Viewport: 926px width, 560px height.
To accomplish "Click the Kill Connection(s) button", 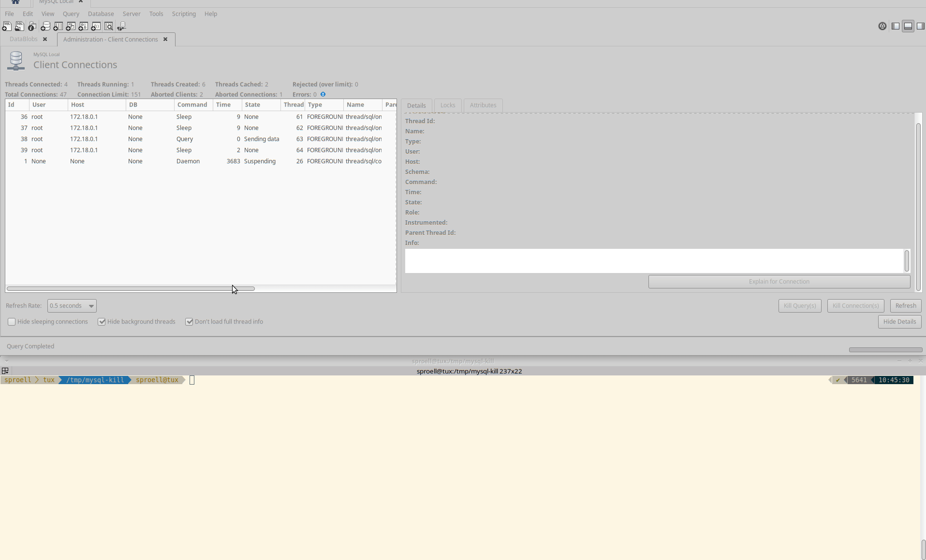I will tap(855, 306).
